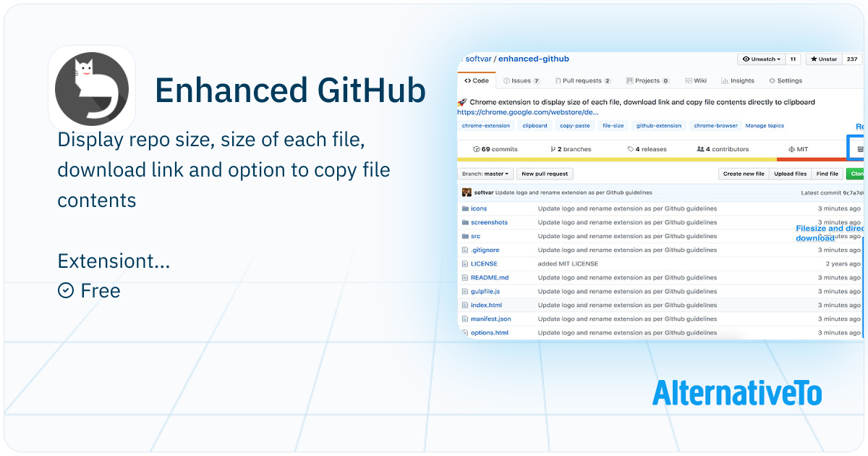Open the 4 contributors link
The width and height of the screenshot is (868, 456).
point(723,149)
